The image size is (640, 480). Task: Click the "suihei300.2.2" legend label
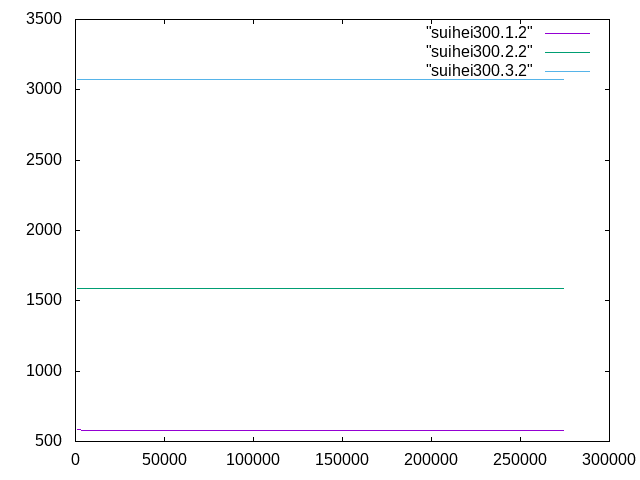479,51
